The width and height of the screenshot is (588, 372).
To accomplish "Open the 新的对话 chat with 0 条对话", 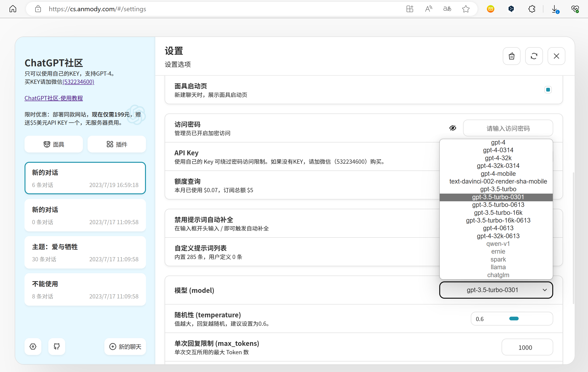I will tap(85, 215).
